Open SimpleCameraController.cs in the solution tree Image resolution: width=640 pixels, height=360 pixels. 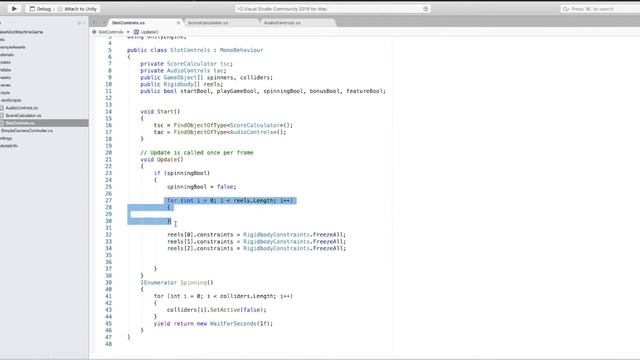tap(27, 131)
